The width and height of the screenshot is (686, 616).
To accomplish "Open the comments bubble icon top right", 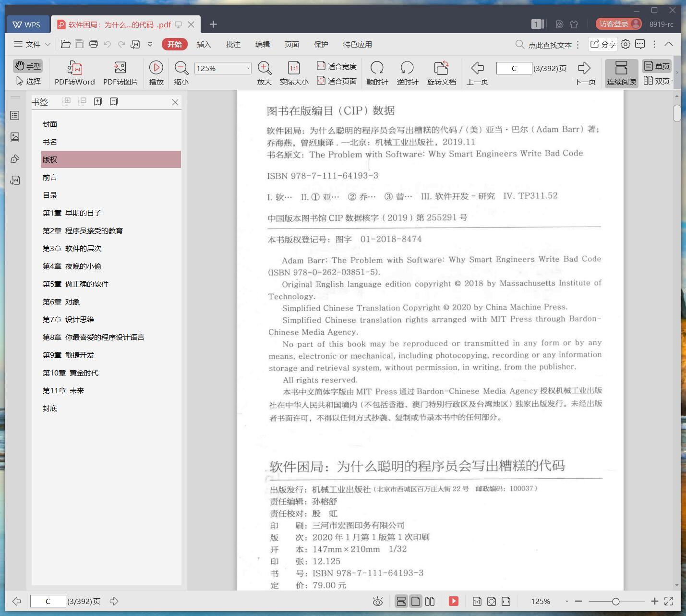I will 640,44.
